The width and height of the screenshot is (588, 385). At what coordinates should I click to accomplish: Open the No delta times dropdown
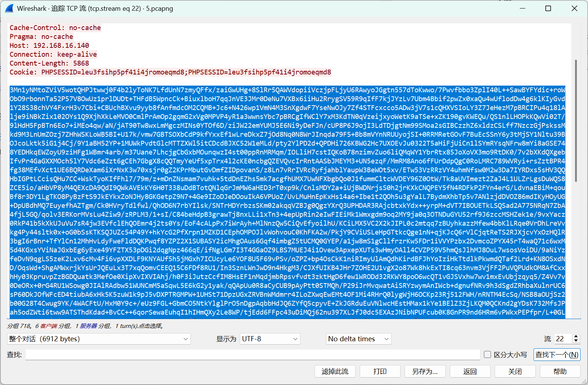click(x=358, y=339)
